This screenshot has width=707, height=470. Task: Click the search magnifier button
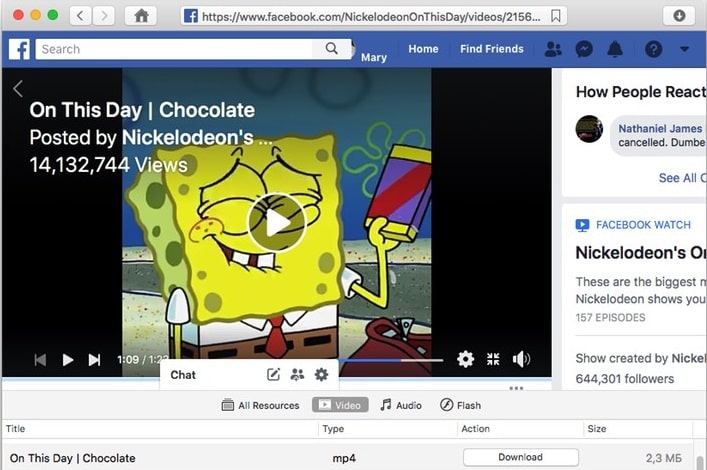point(331,49)
